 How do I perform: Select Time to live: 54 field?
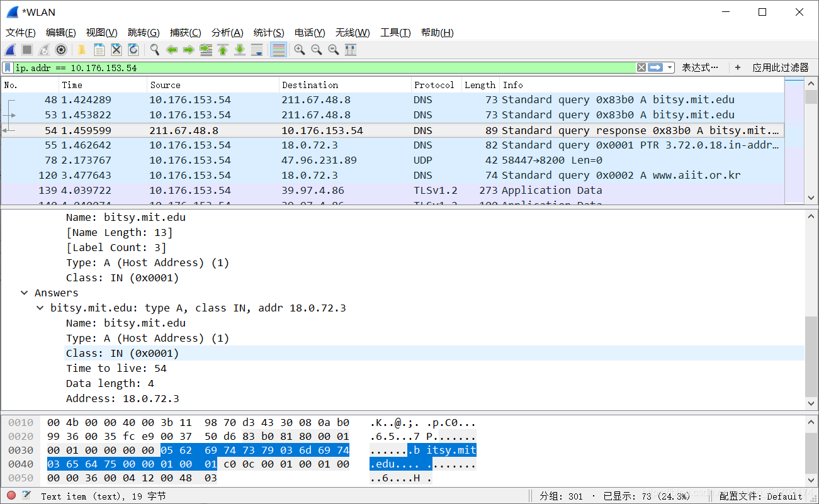tap(116, 368)
